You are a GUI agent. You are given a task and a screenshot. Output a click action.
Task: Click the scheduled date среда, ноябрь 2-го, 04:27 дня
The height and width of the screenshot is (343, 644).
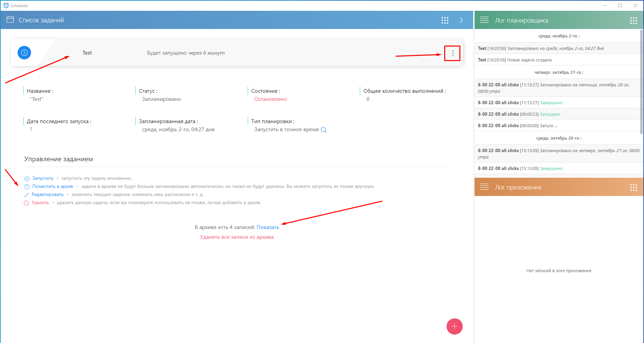[x=178, y=130]
